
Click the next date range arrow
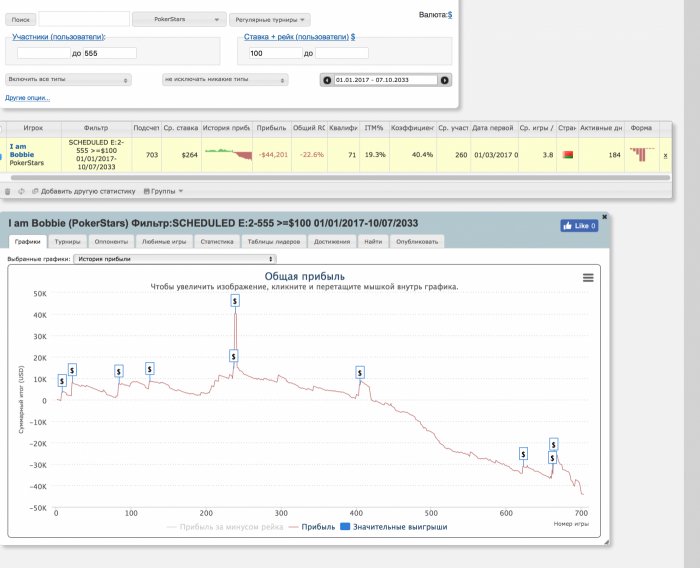click(x=445, y=80)
